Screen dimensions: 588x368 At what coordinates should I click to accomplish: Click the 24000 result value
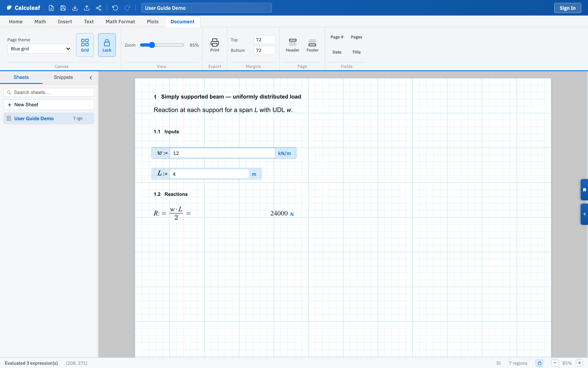(x=279, y=213)
